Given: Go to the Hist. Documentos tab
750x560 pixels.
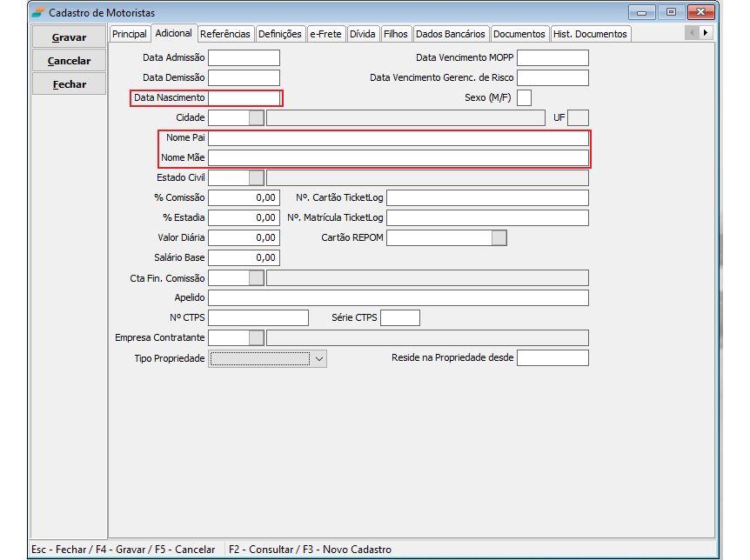Looking at the screenshot, I should [x=589, y=34].
